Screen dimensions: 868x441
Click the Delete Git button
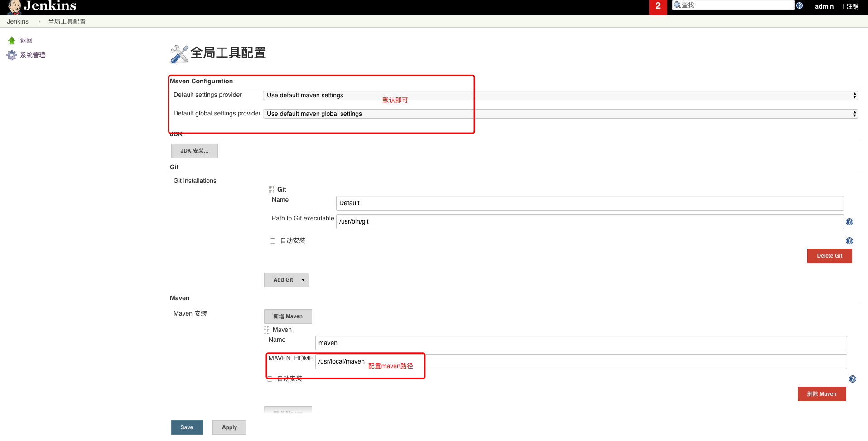(829, 256)
